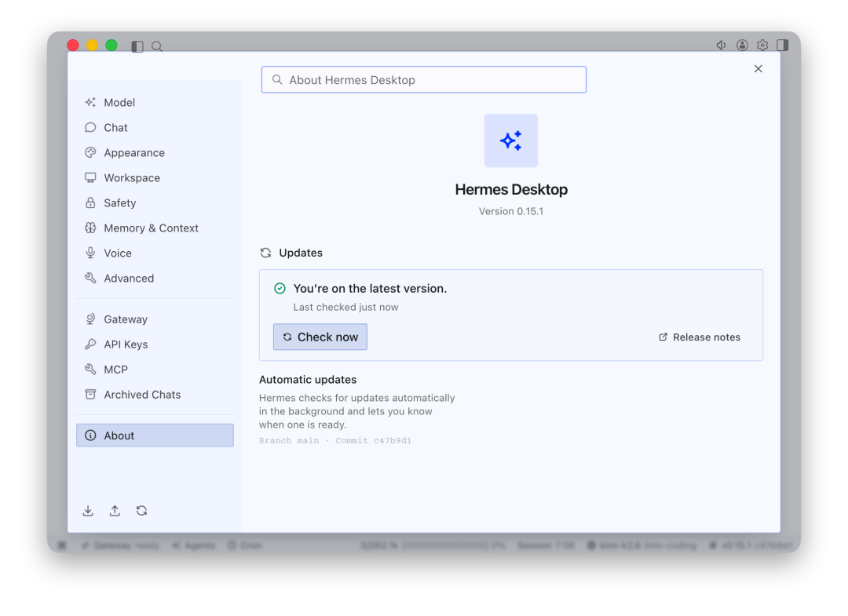The image size is (848, 616).
Task: Click the Hermes Desktop sparkle logo
Action: coord(511,140)
